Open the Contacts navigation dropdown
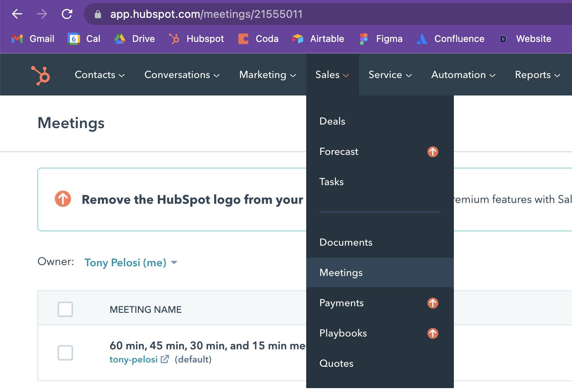Viewport: 572px width, 392px height. tap(99, 75)
